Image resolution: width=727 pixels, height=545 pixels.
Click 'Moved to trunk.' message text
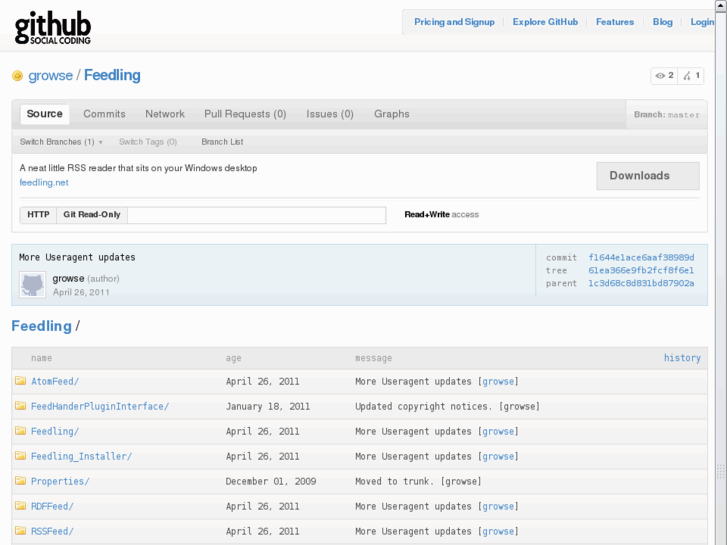coord(395,481)
